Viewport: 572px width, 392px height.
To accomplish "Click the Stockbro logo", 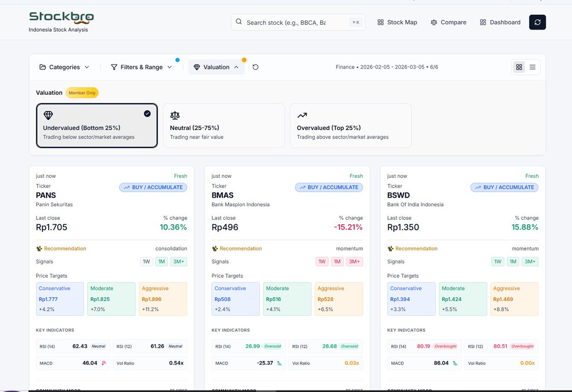I will pyautogui.click(x=61, y=18).
